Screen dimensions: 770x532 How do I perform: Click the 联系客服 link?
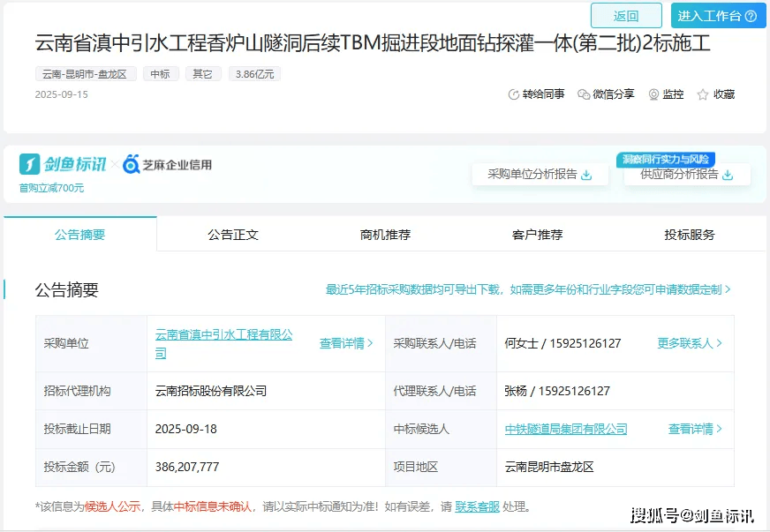click(478, 506)
